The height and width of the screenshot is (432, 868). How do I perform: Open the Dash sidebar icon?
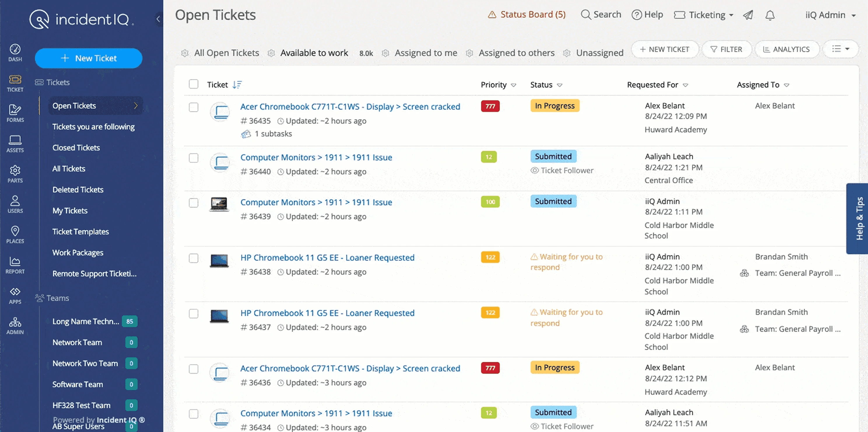[15, 53]
